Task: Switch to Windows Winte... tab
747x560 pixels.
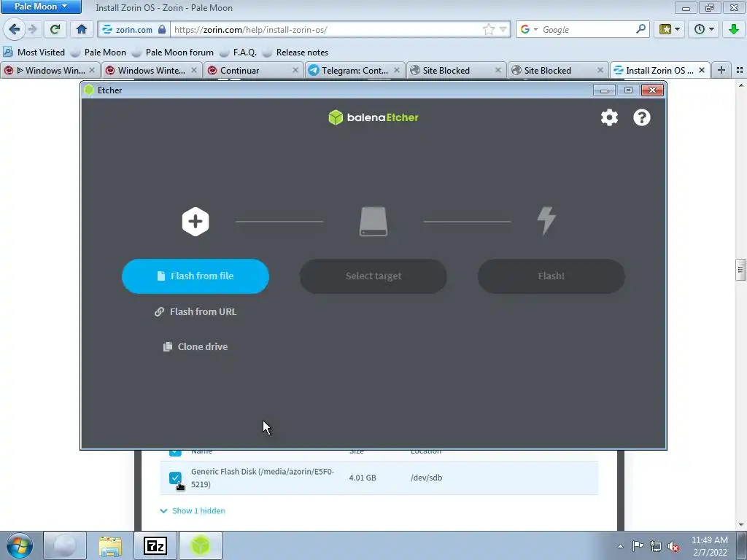Action: pos(151,71)
